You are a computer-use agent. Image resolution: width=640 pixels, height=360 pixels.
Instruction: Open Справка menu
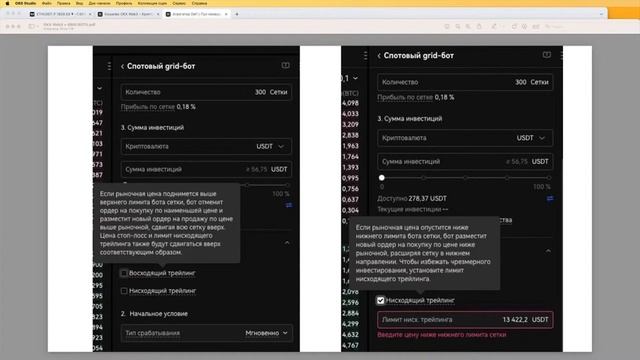pyautogui.click(x=199, y=3)
